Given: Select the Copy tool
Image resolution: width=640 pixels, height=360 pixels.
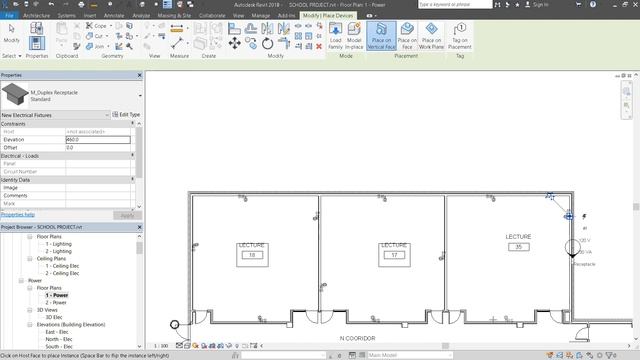Looking at the screenshot, I should pyautogui.click(x=251, y=43).
